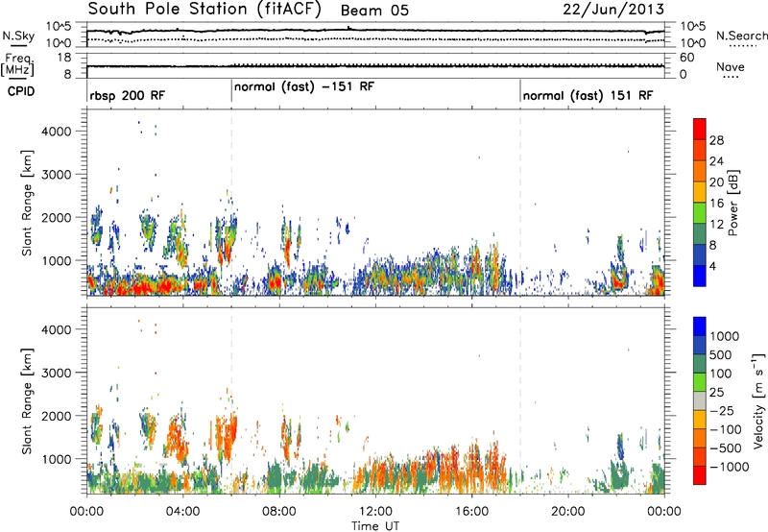The image size is (768, 532).
Task: Click the 'Nave' legend label
Action: 730,66
